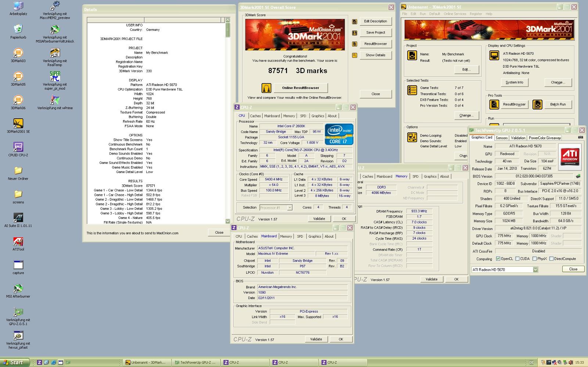Click the Intel Core i7 logo in CPU-Z
The height and width of the screenshot is (367, 588).
[x=339, y=134]
